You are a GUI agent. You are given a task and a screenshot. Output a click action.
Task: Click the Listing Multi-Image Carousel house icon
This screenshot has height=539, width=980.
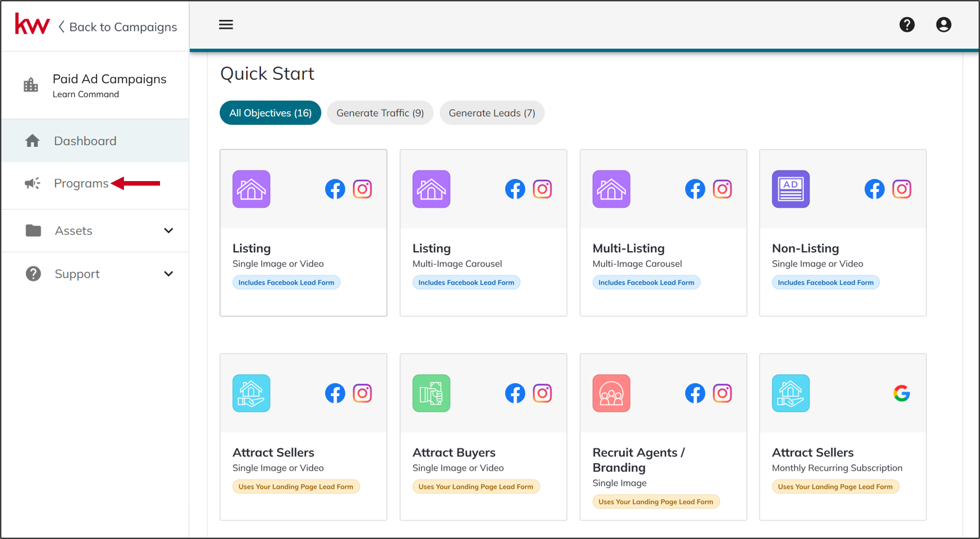[x=431, y=189]
